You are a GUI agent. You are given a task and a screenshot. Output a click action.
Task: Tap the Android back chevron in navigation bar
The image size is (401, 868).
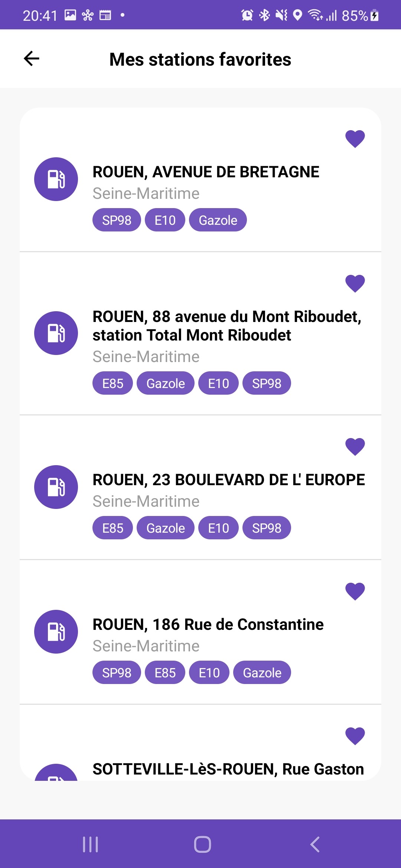[315, 845]
